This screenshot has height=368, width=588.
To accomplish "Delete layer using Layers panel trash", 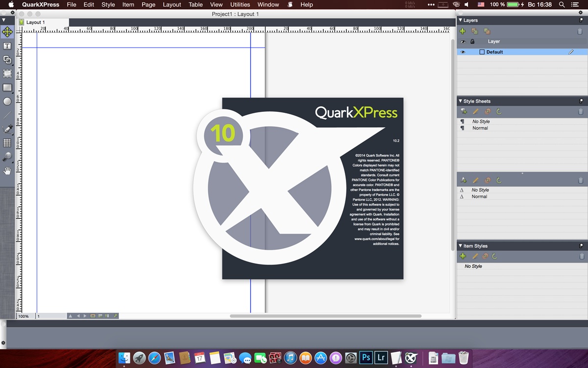I will pos(580,31).
